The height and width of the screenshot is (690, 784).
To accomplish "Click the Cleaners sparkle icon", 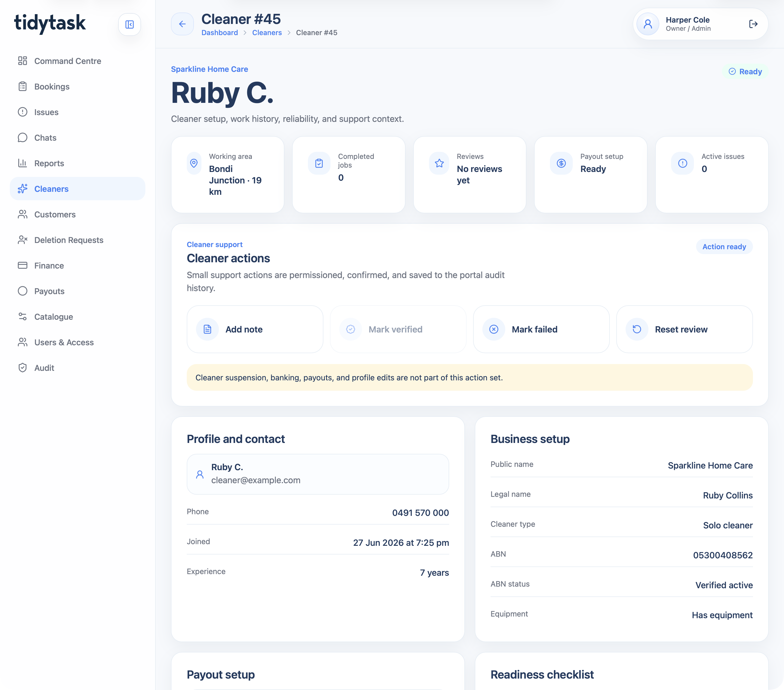I will 23,189.
